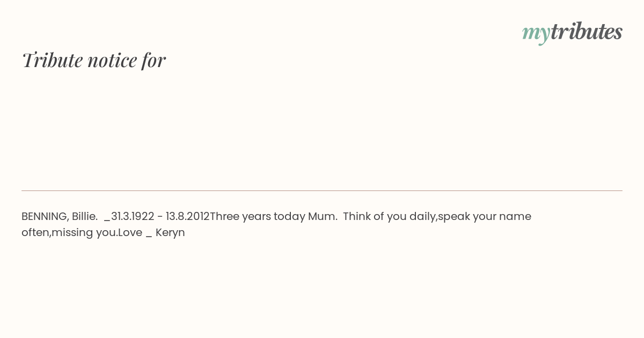This screenshot has height=338, width=644.
Task: Click the date 13.8.2012
Action: click(187, 216)
